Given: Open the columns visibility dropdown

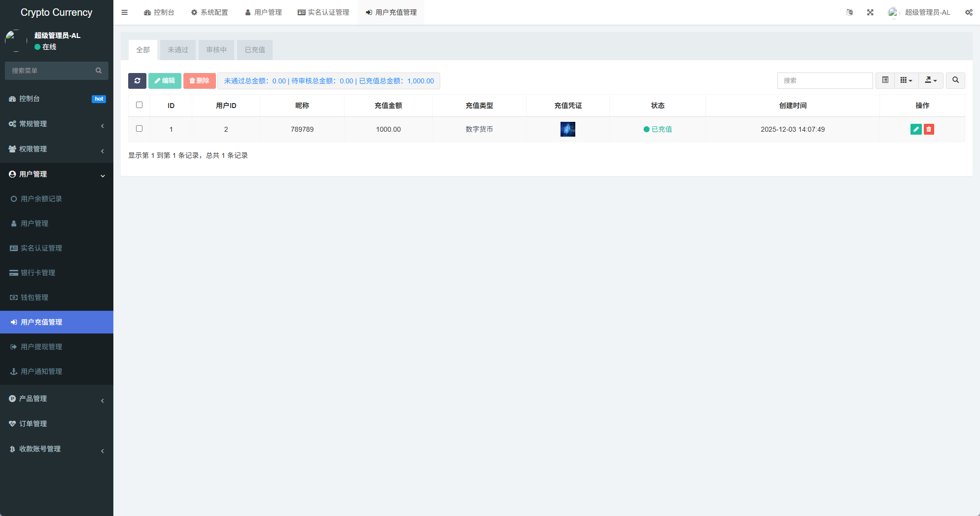Looking at the screenshot, I should 906,80.
